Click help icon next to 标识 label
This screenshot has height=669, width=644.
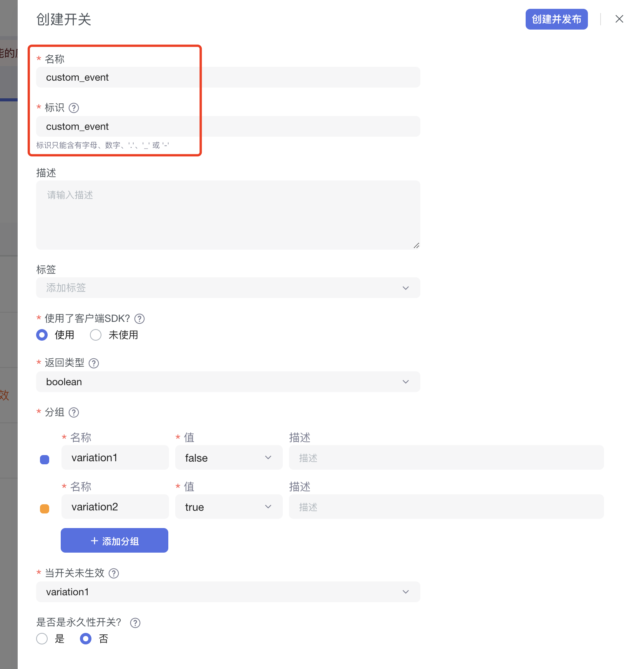tap(74, 108)
